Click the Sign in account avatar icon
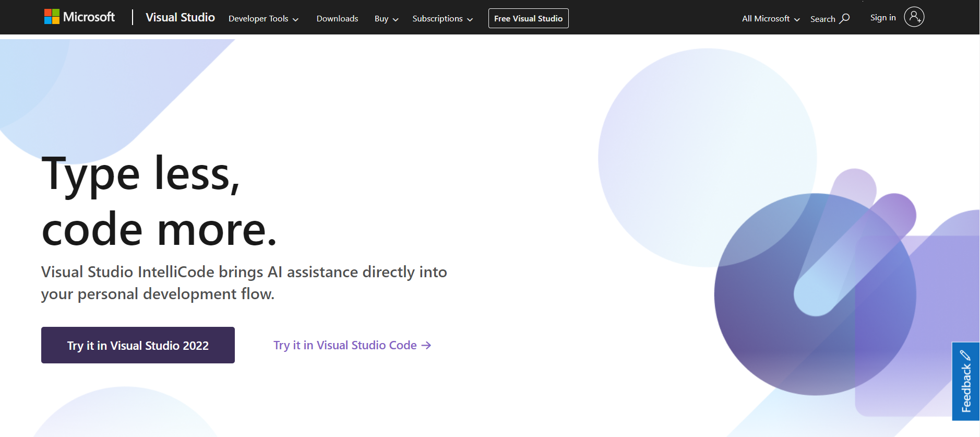 pos(914,17)
